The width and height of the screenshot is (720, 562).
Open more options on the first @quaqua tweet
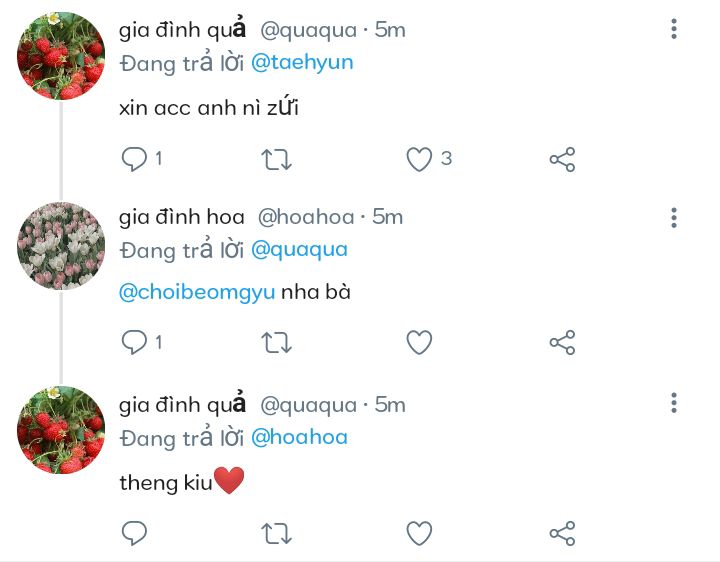(x=674, y=29)
